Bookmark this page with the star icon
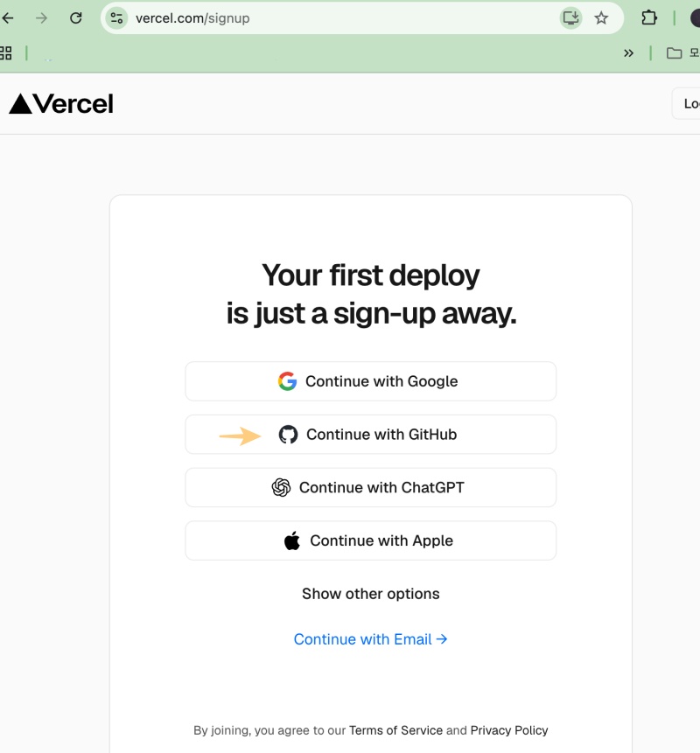 (601, 18)
